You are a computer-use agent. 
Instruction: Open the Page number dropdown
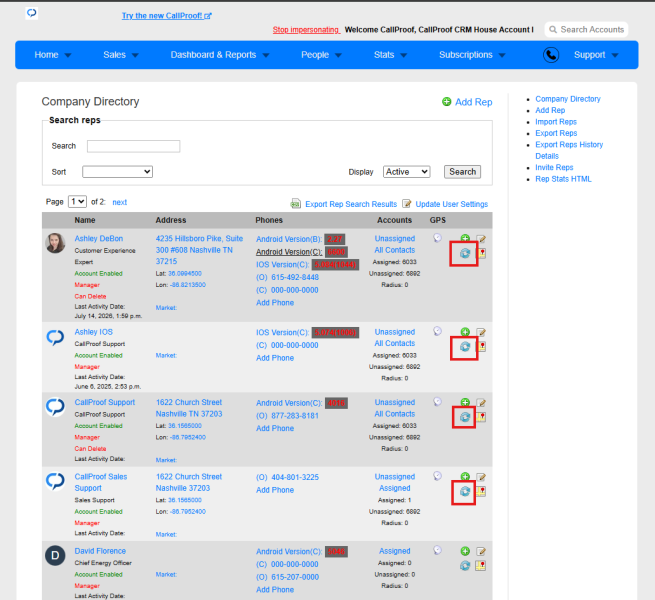(77, 202)
